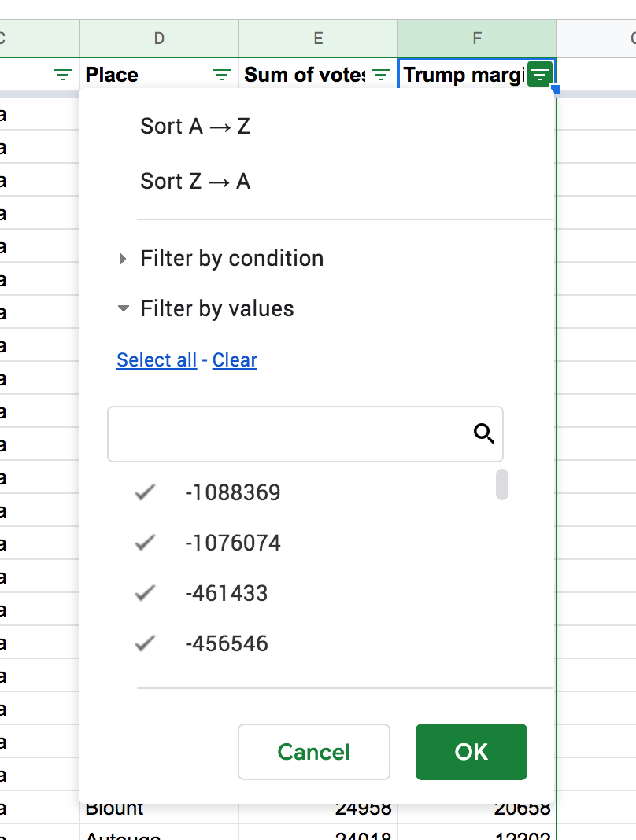
Task: Click the active Trump margin filter icon
Action: (540, 75)
